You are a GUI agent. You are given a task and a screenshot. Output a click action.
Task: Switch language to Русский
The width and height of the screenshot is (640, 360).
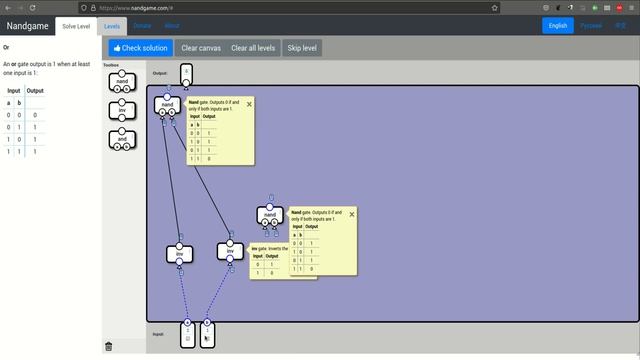point(591,26)
